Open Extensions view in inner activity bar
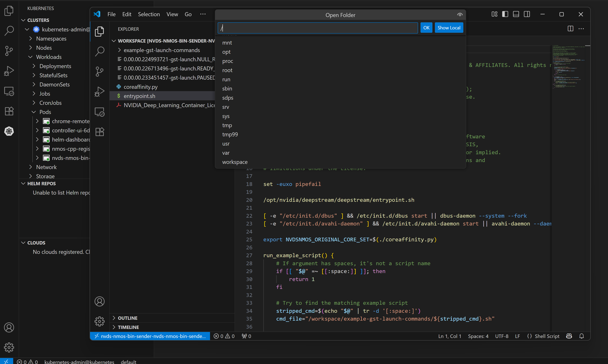 click(x=99, y=132)
